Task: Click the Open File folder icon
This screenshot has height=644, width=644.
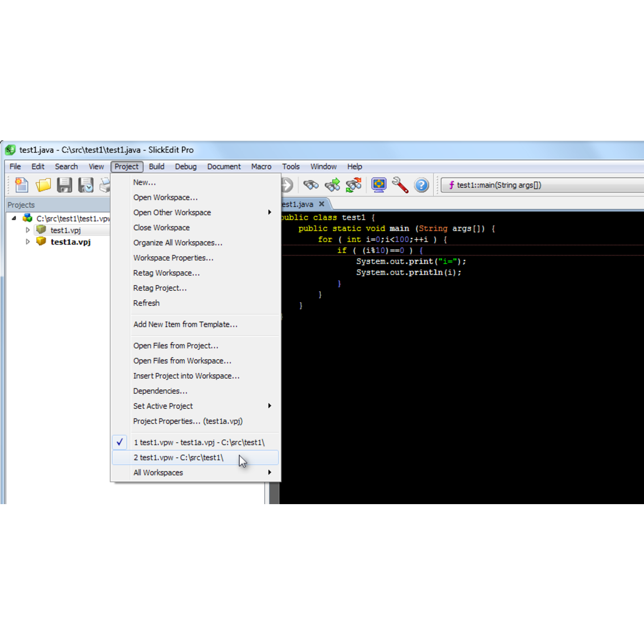Action: point(43,185)
